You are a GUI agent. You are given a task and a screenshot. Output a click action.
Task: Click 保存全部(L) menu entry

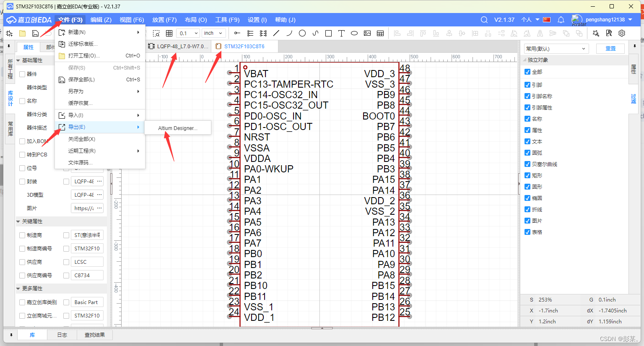(100, 79)
